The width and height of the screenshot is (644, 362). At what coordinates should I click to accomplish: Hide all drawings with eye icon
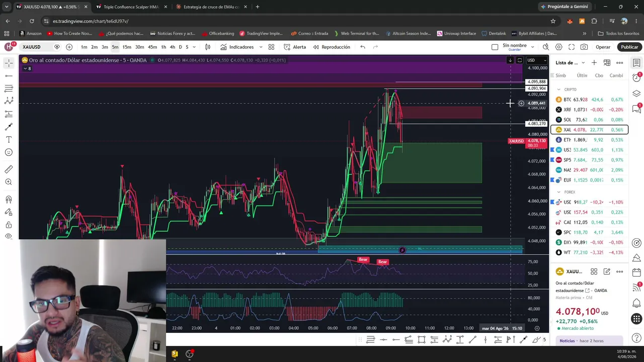(9, 236)
